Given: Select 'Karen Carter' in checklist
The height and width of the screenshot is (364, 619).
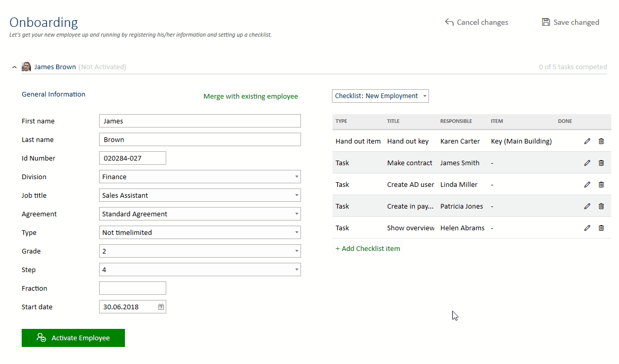Looking at the screenshot, I should [460, 141].
